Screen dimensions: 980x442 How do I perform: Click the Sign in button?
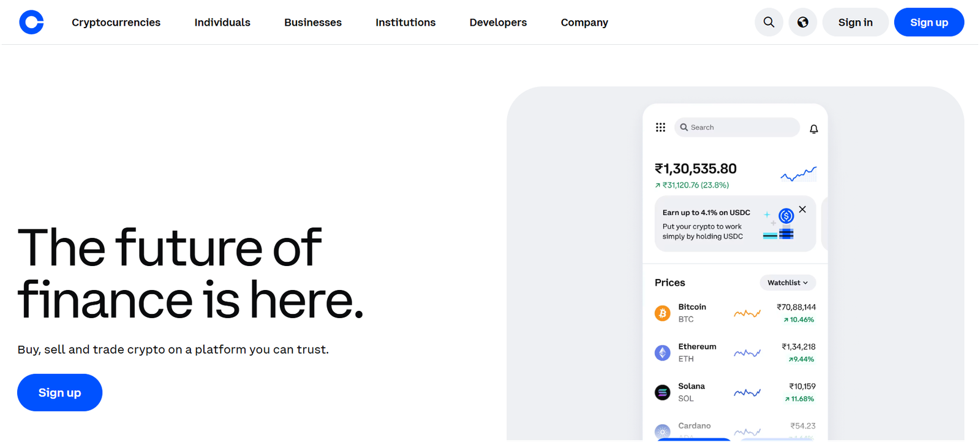coord(855,22)
